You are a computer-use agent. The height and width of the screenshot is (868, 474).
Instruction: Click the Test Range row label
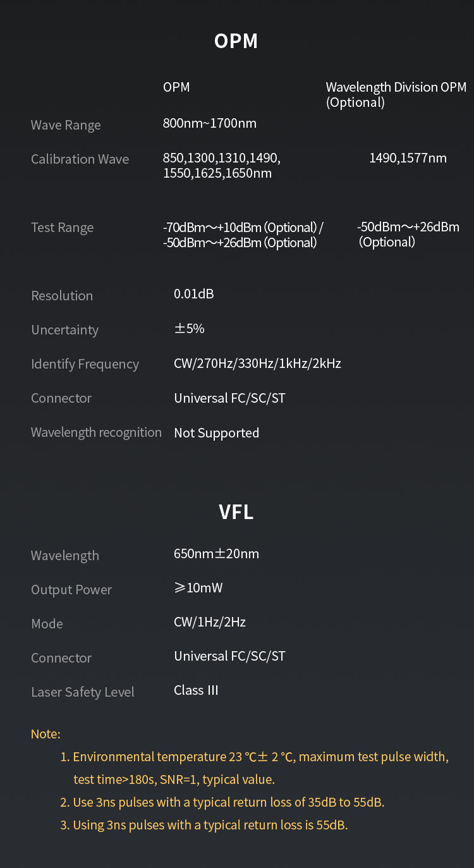coord(62,228)
